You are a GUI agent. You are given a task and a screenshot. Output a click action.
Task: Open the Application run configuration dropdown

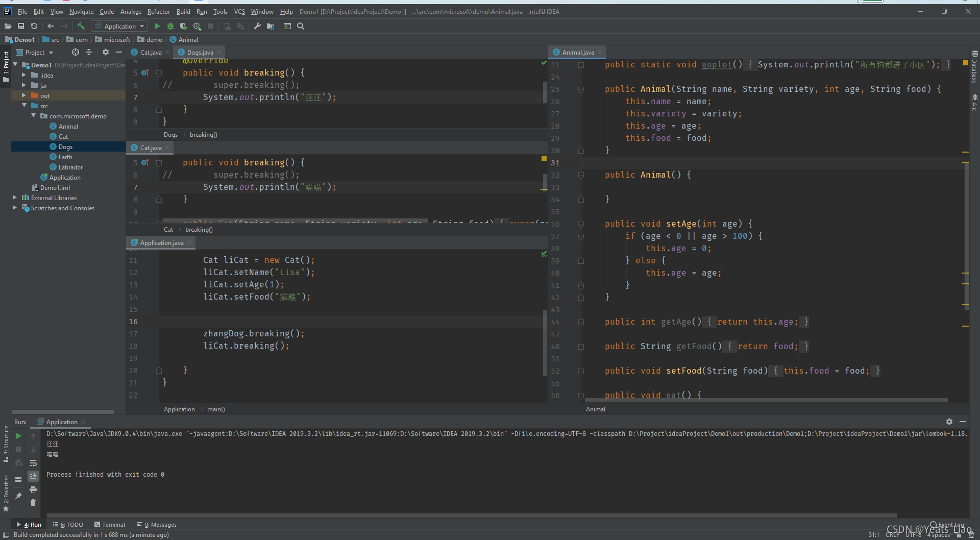tap(120, 26)
